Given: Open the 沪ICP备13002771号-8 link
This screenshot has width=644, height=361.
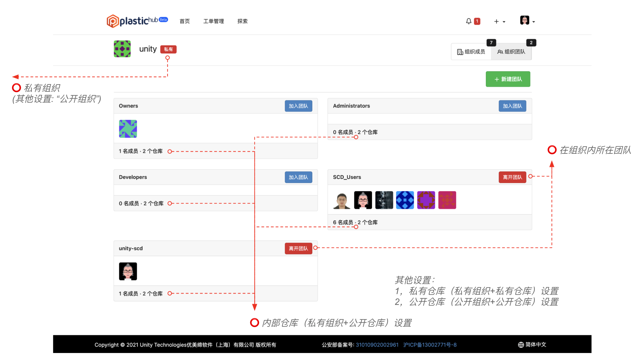Looking at the screenshot, I should (430, 345).
